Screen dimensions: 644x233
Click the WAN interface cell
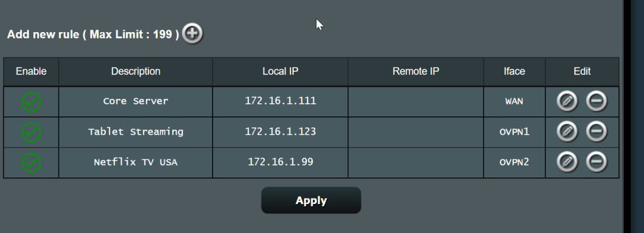coord(514,101)
